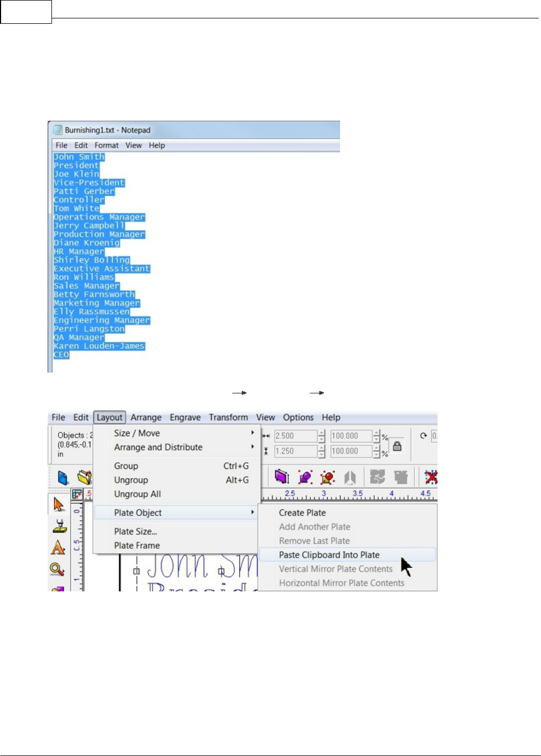Viewport: 541px width, 756px height.
Task: Click the grayed puzzle-piece toolbar icon
Action: (377, 477)
